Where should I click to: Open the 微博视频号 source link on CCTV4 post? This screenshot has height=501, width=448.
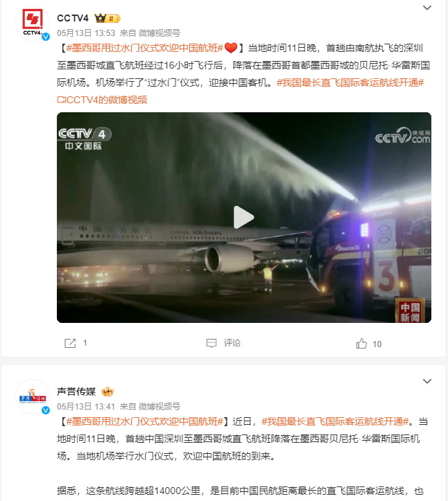pyautogui.click(x=160, y=33)
